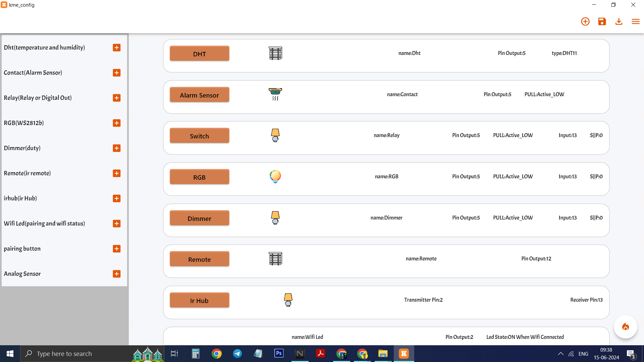Click the sensor grid icon on DHT card
The height and width of the screenshot is (362, 644).
coord(275,53)
